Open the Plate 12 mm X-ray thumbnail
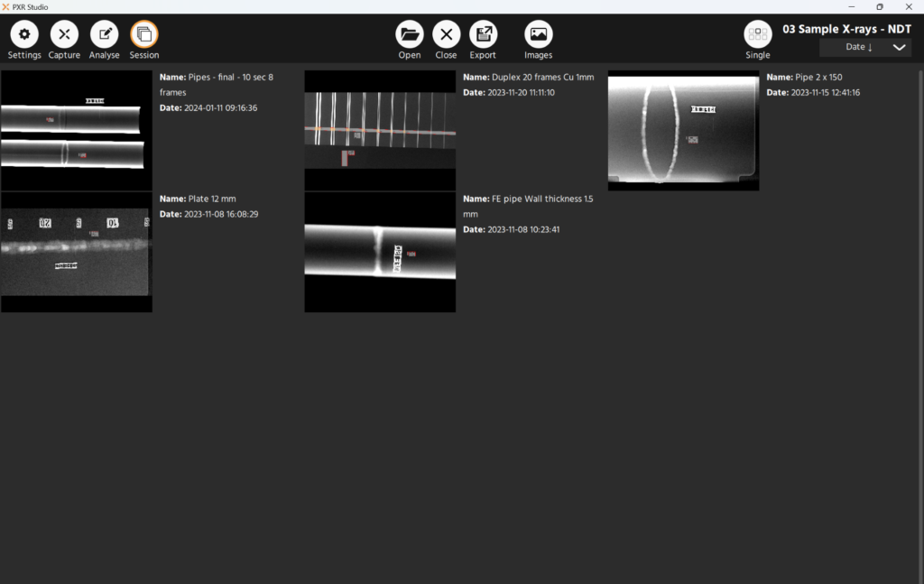The width and height of the screenshot is (924, 584). tap(76, 252)
